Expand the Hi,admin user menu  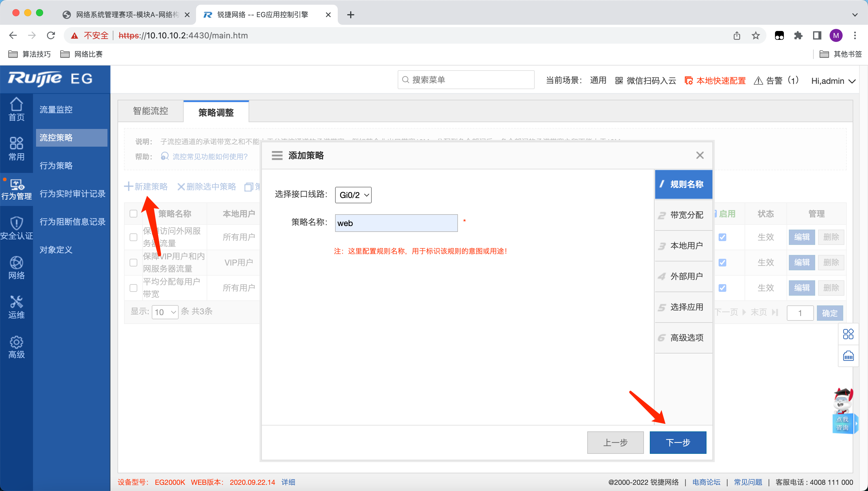(833, 81)
